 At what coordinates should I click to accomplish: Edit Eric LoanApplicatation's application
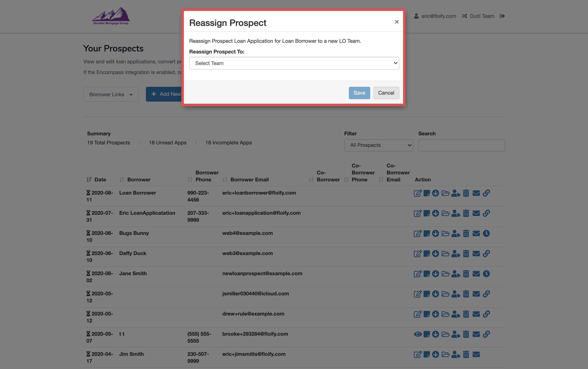(x=418, y=213)
